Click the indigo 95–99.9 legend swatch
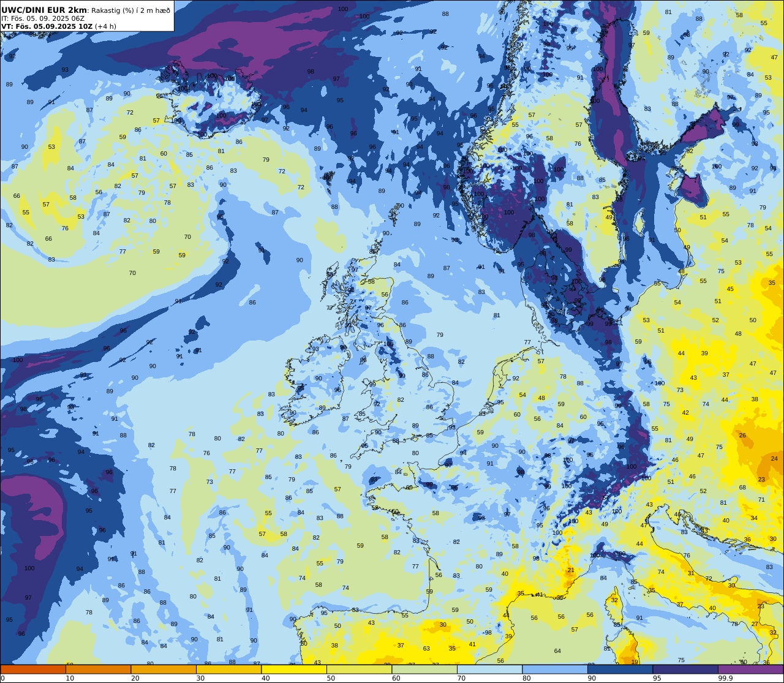 pos(685,669)
